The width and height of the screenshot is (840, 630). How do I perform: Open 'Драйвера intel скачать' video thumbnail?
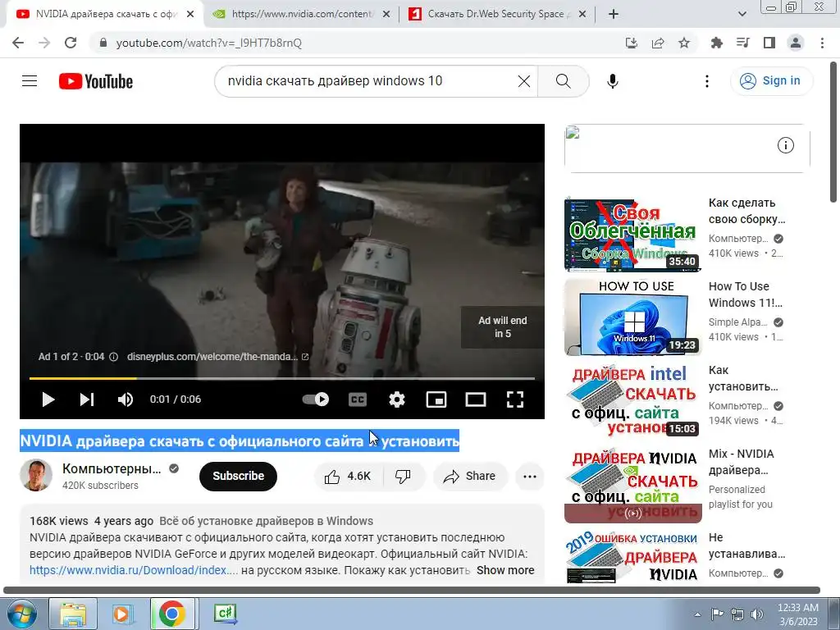point(632,401)
